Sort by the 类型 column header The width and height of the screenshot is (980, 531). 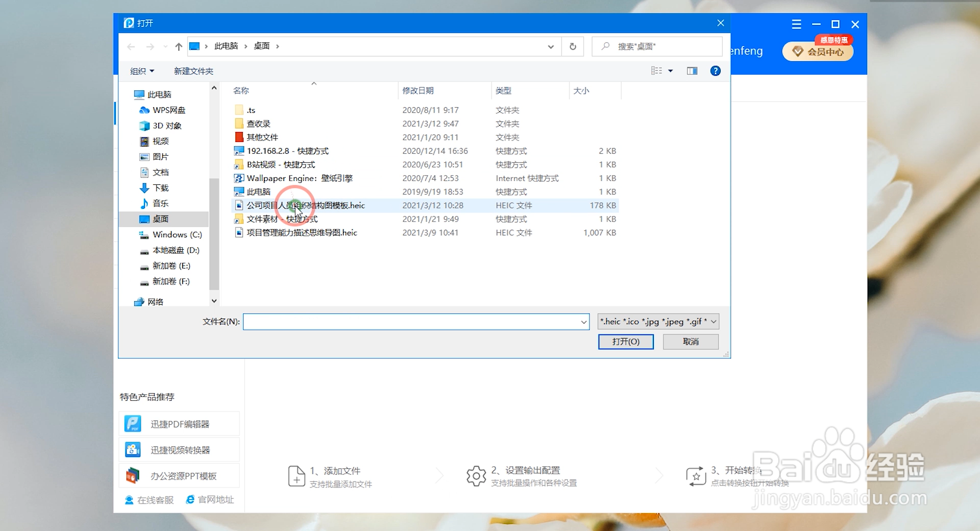click(x=503, y=90)
